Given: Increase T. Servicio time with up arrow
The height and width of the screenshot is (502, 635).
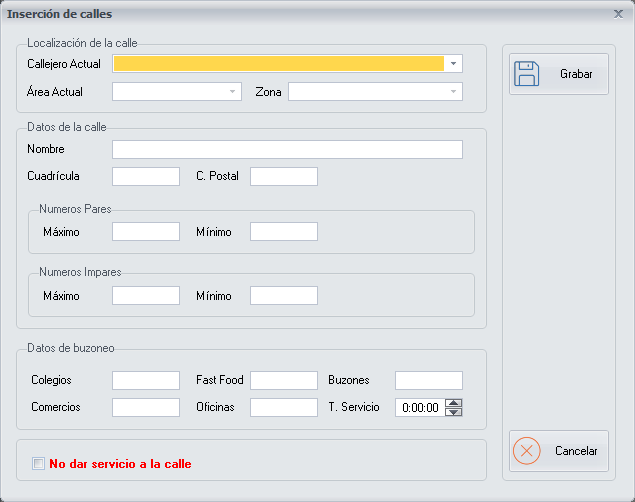Looking at the screenshot, I should (x=454, y=403).
